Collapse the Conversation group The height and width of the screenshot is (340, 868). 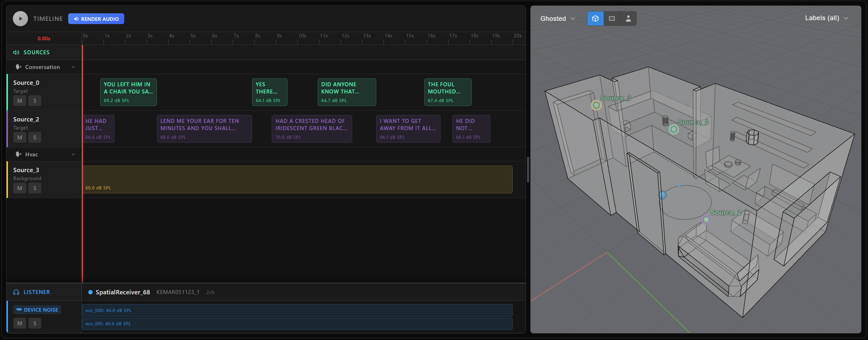pos(74,67)
